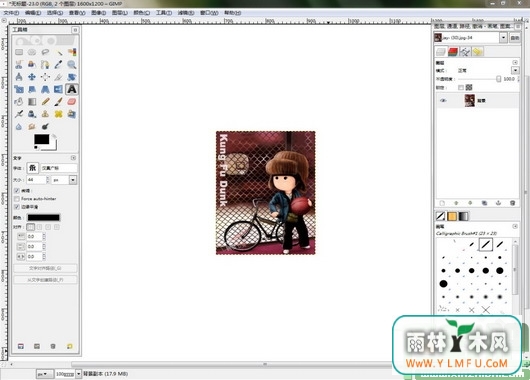
Task: Open the font size unit px dropdown
Action: pyautogui.click(x=64, y=180)
